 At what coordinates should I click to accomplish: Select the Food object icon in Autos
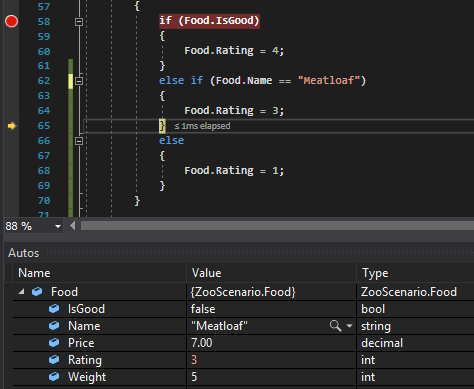(x=37, y=292)
